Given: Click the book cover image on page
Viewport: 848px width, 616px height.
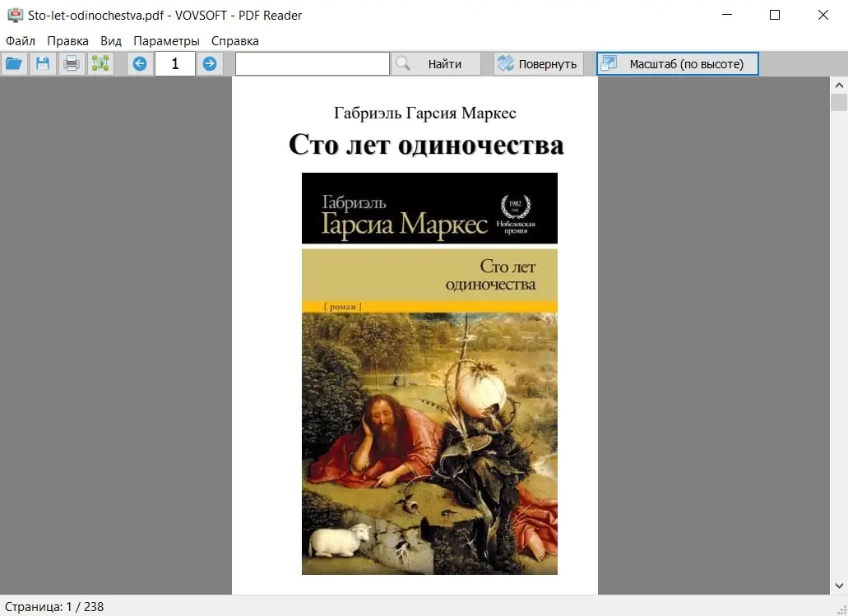Looking at the screenshot, I should (x=429, y=373).
